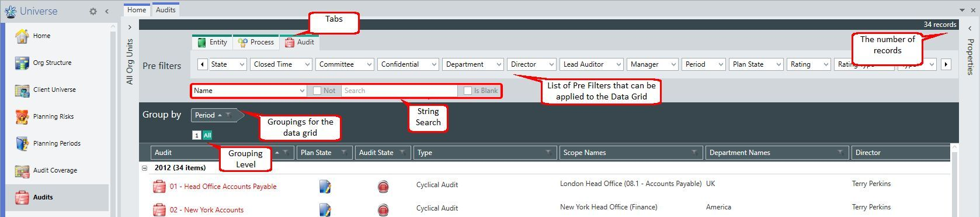This screenshot has width=980, height=217.
Task: Click plan state icon for 01 - Head Office Accounts Payable
Action: pyautogui.click(x=325, y=187)
